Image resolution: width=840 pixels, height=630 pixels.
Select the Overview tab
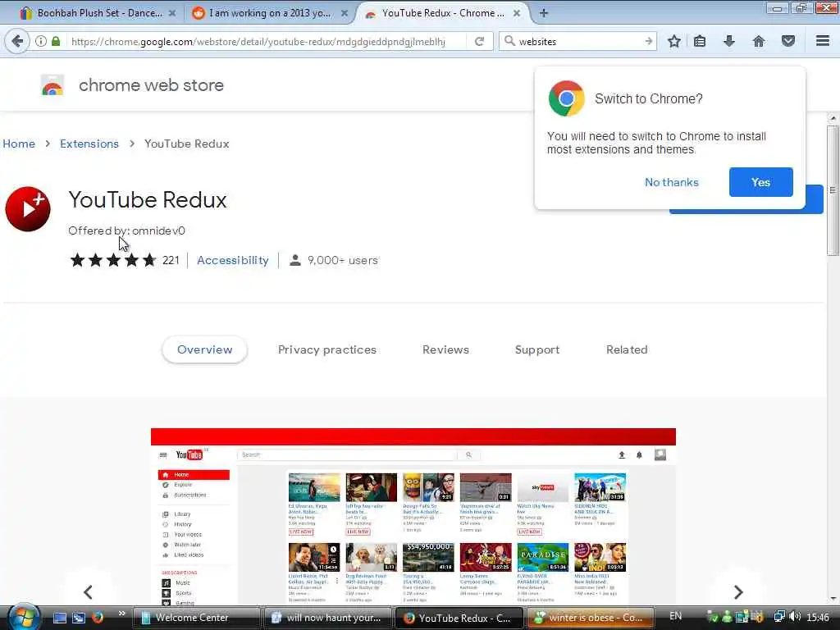[x=204, y=349]
